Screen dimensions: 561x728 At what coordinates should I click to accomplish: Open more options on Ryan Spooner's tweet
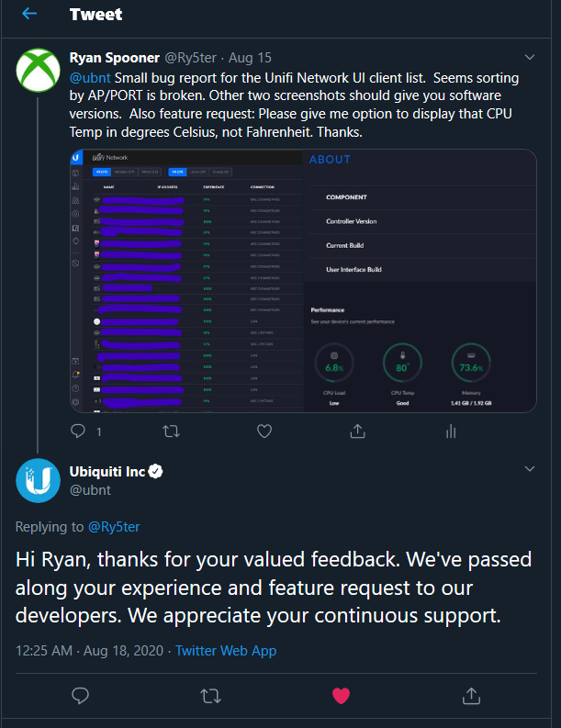coord(530,57)
